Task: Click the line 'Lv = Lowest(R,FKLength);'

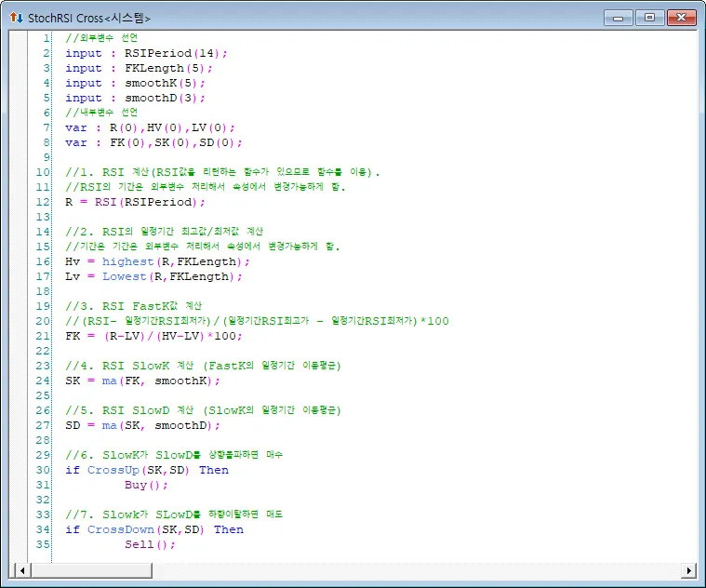Action: pyautogui.click(x=153, y=276)
